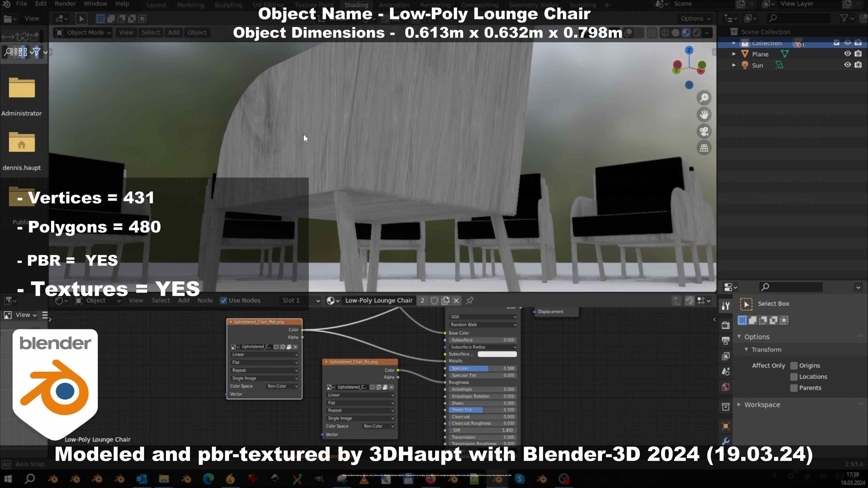Click the Z axis on navigation gizmo
This screenshot has height=488, width=868.
tap(689, 50)
